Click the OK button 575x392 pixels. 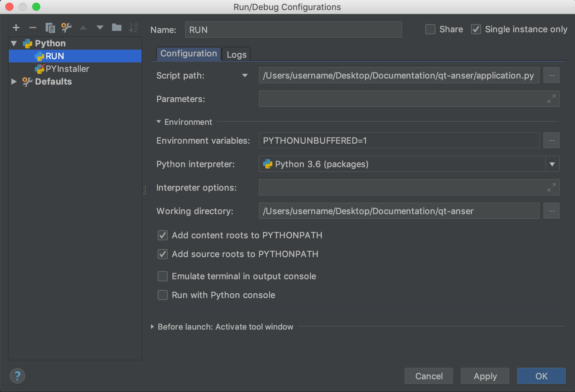pos(541,376)
